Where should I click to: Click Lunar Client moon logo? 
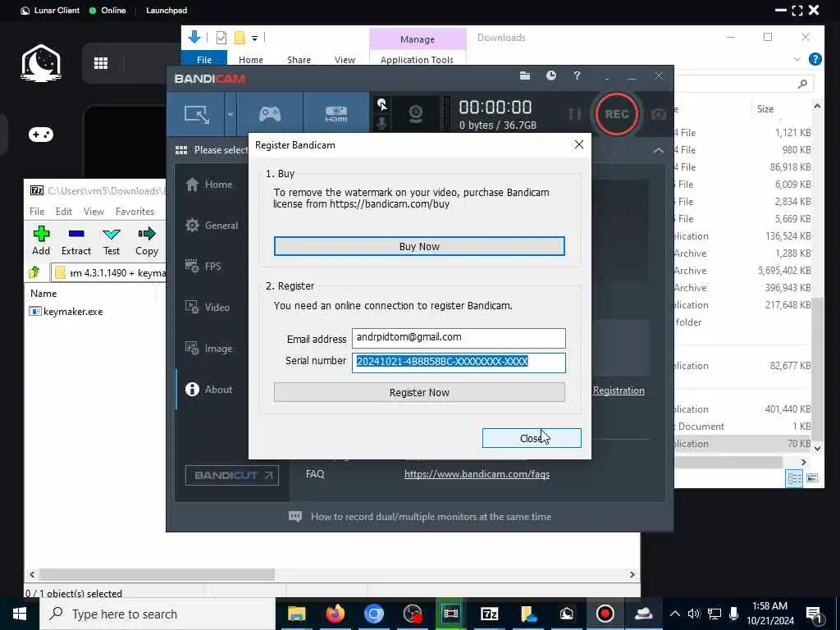pyautogui.click(x=41, y=63)
